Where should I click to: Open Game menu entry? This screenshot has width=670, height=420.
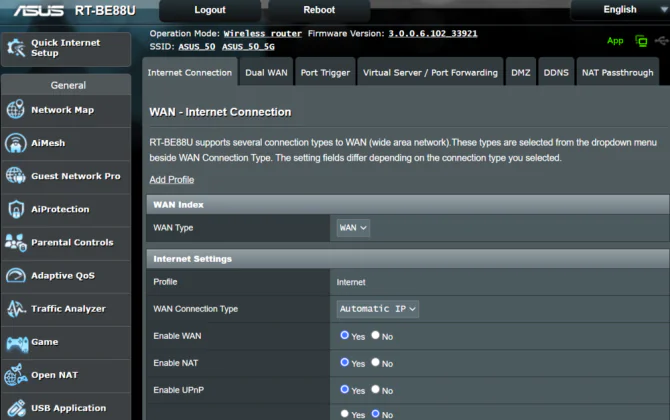pos(66,342)
